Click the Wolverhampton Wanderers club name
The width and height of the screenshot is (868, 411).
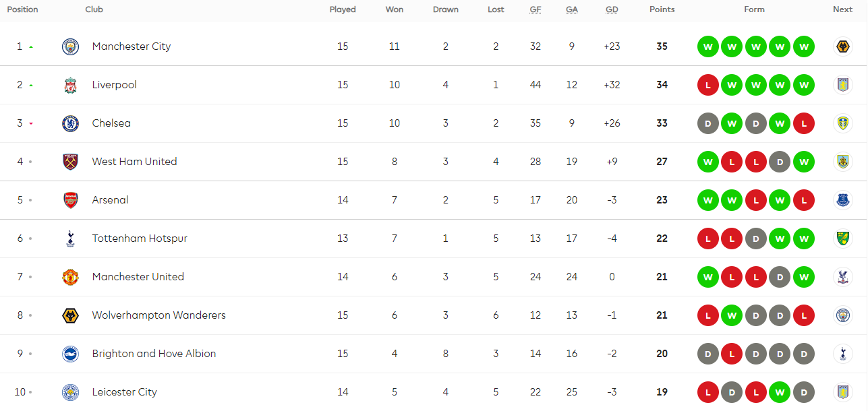click(x=158, y=315)
